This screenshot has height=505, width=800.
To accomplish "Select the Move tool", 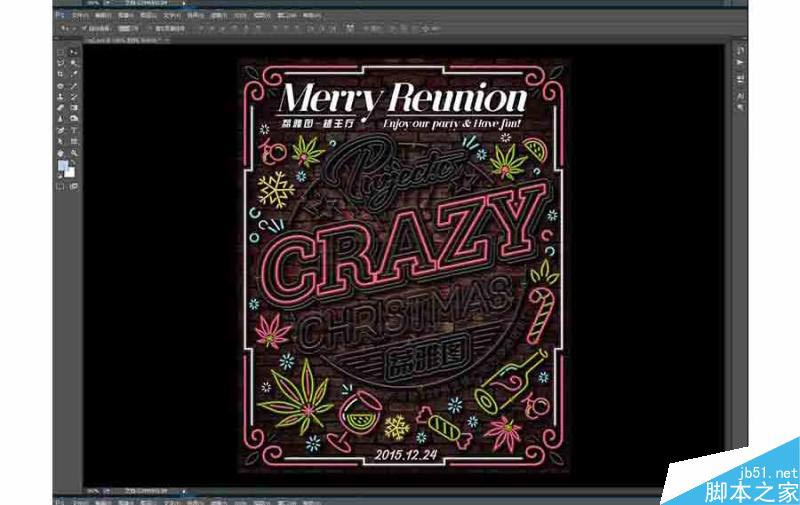I will (74, 52).
